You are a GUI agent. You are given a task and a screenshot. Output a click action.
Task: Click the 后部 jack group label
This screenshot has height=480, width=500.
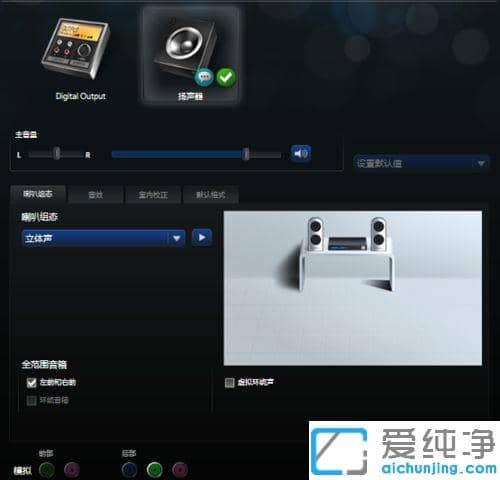click(129, 453)
